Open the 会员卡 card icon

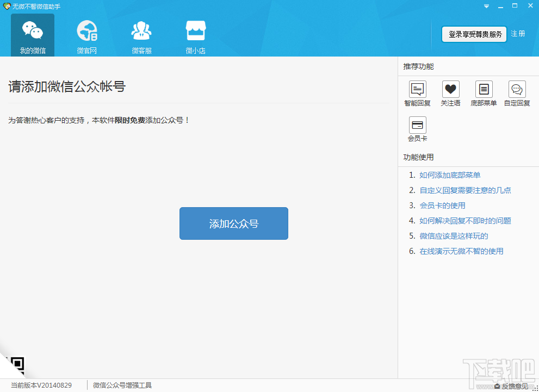tap(417, 129)
